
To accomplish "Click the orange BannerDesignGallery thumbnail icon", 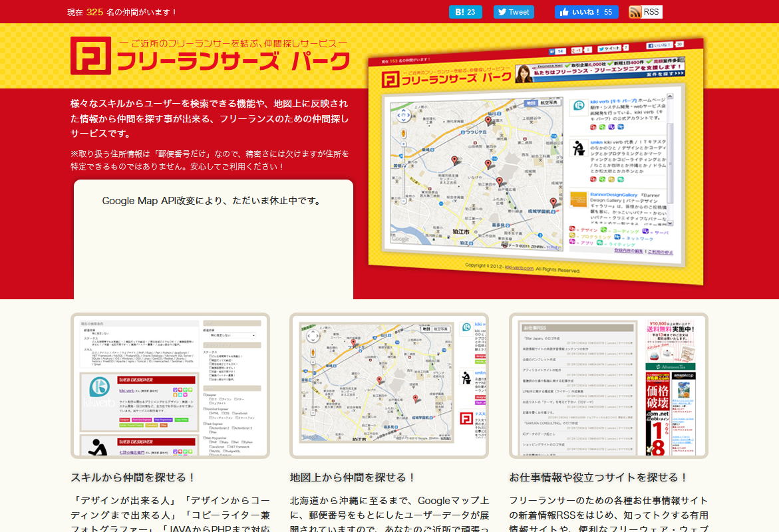I will click(x=578, y=201).
